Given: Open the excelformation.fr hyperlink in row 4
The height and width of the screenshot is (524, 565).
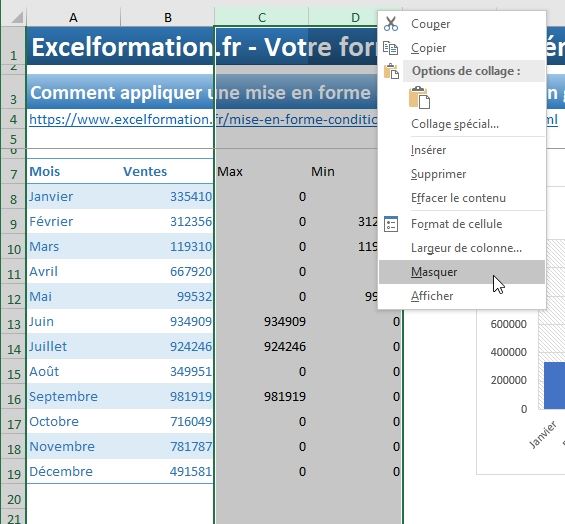Looking at the screenshot, I should click(x=203, y=119).
